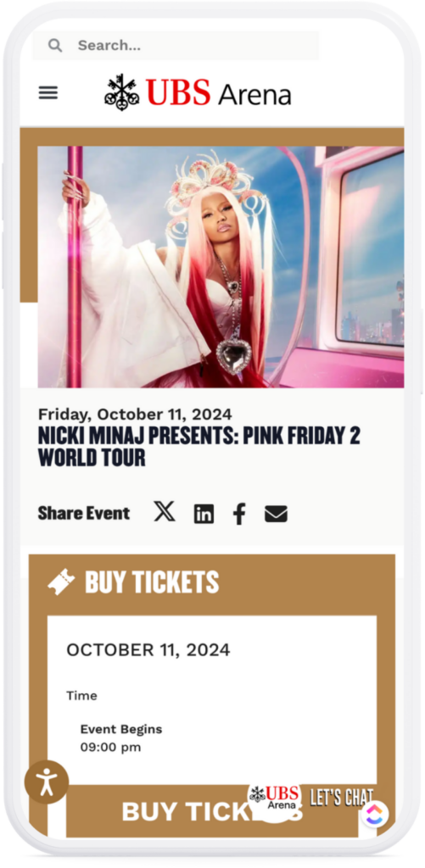This screenshot has width=425, height=868.
Task: Open the Let's Chat widget
Action: [341, 797]
